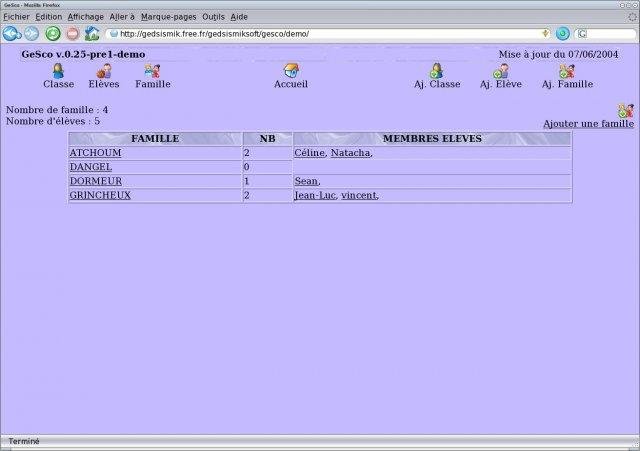Screen dimensions: 640x451
Task: Click the Go button beside the address bar
Action: 562,33
